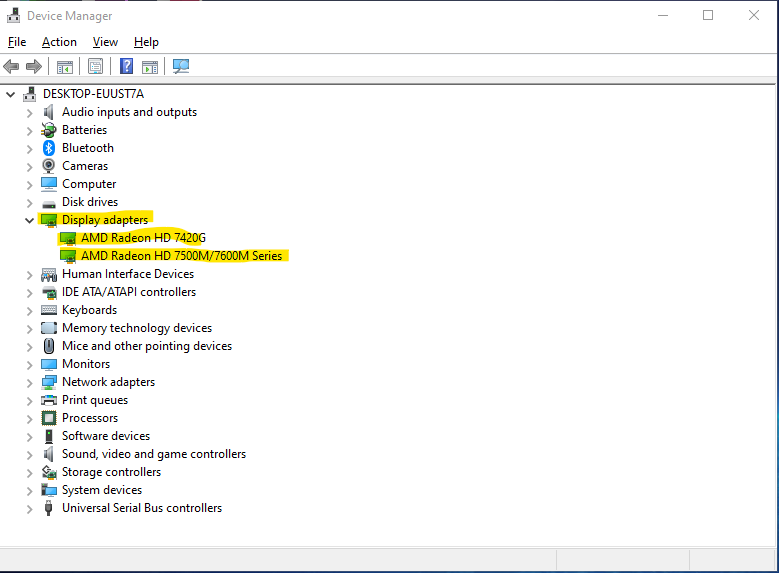Select the DESKTOP-EUUST7A computer icon

(x=30, y=94)
